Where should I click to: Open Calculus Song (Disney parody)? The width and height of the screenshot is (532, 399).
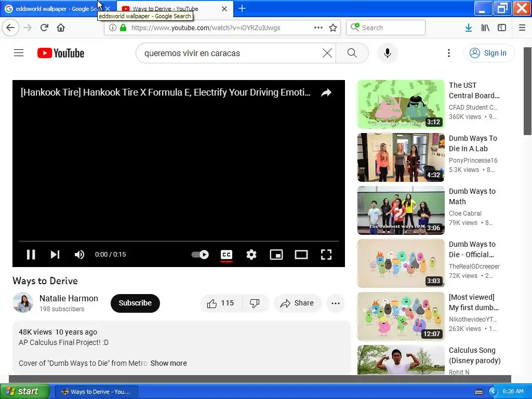401,360
